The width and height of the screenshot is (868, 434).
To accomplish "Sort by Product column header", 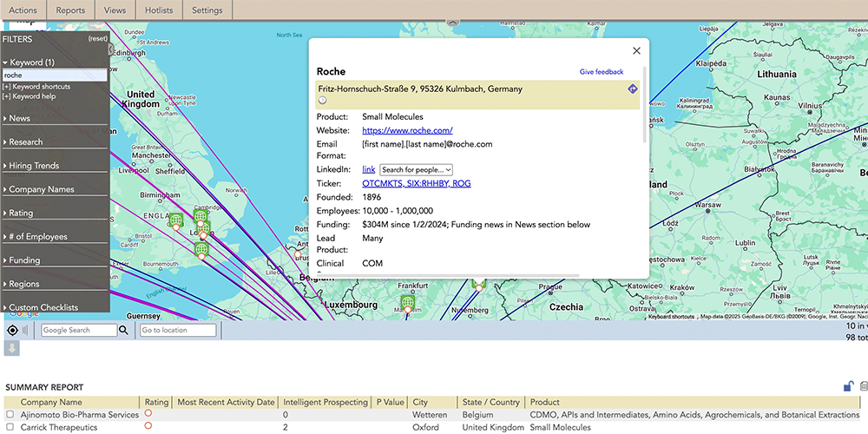I will pyautogui.click(x=545, y=403).
